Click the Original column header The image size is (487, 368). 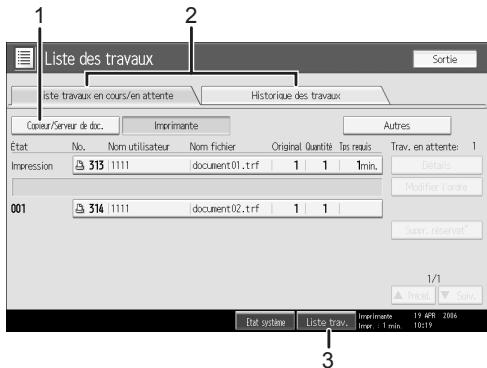(x=286, y=147)
